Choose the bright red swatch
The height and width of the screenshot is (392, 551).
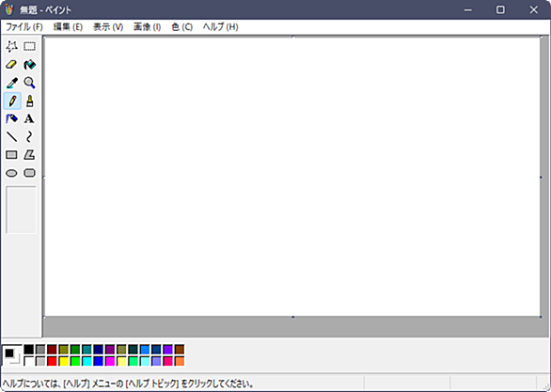[52, 361]
